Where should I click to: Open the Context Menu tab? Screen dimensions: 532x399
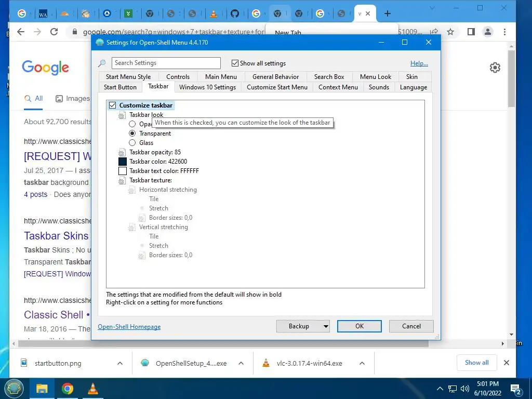[338, 87]
